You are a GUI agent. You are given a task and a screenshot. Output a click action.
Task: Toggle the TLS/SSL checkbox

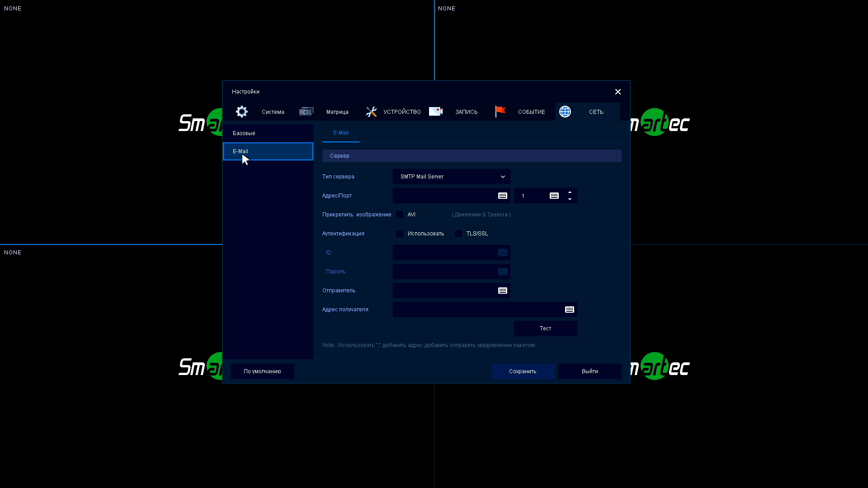458,234
